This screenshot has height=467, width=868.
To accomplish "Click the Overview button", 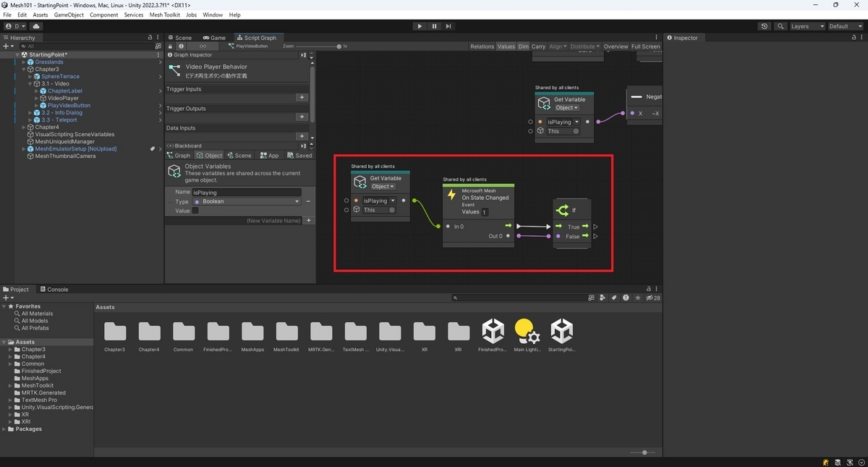I will point(616,46).
